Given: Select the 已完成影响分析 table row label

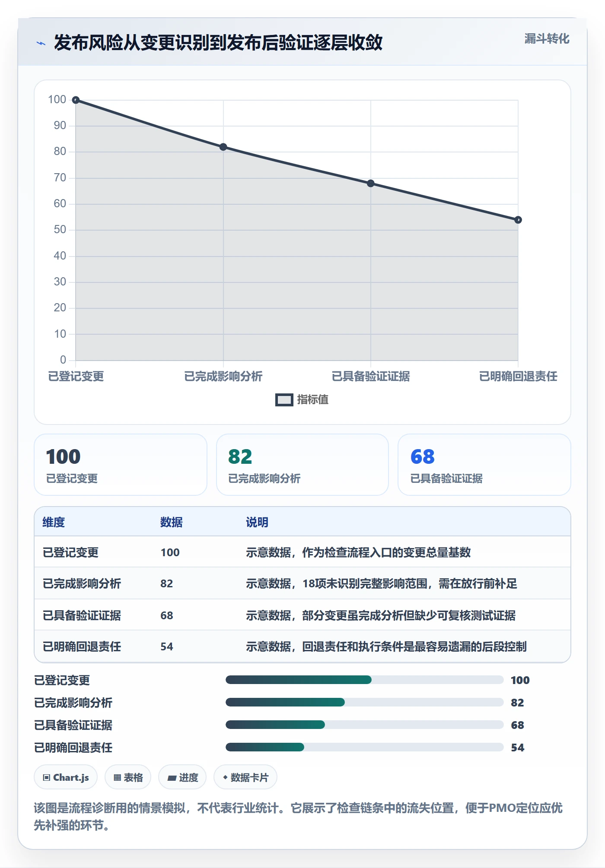Looking at the screenshot, I should pos(82,583).
